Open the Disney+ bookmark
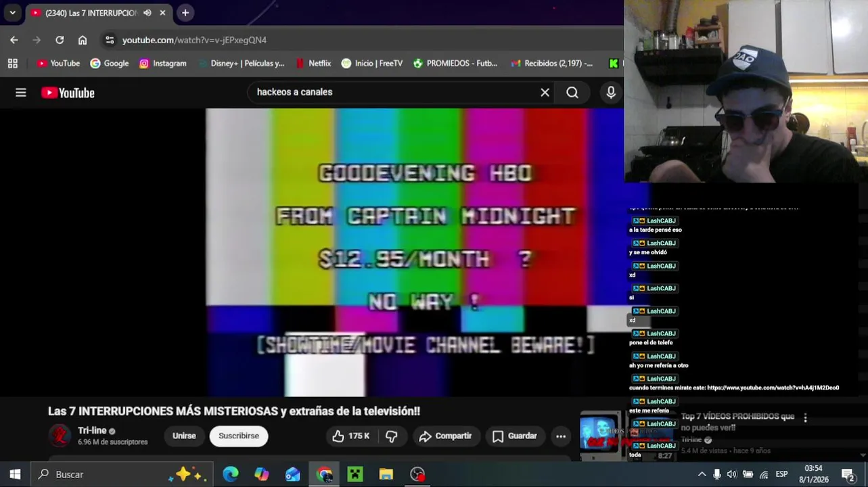Screen dimensions: 868x487 pyautogui.click(x=241, y=63)
